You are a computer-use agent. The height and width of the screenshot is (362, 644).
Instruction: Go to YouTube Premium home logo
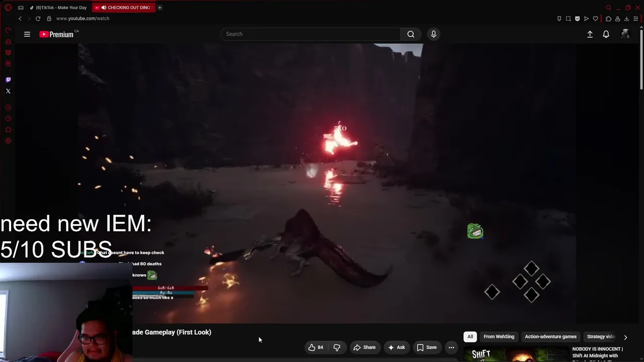(56, 34)
